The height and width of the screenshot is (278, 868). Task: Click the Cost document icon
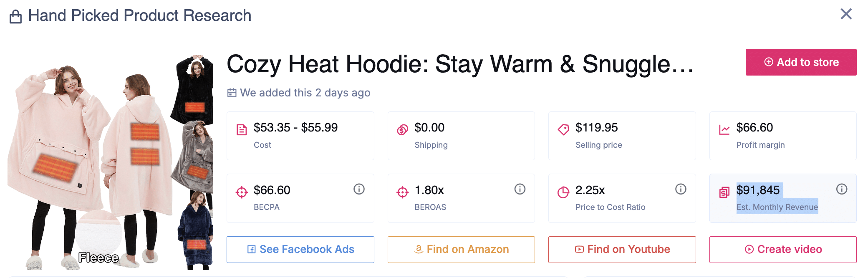coord(242,130)
